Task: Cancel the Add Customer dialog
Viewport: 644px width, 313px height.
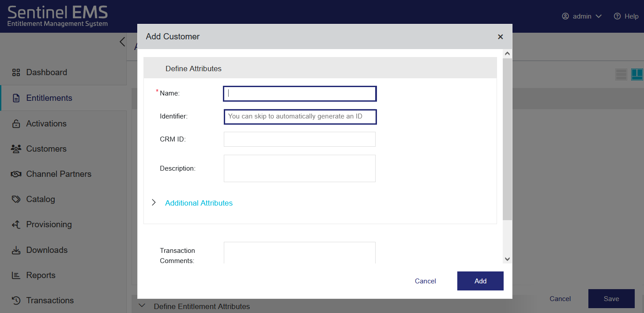Action: point(425,281)
